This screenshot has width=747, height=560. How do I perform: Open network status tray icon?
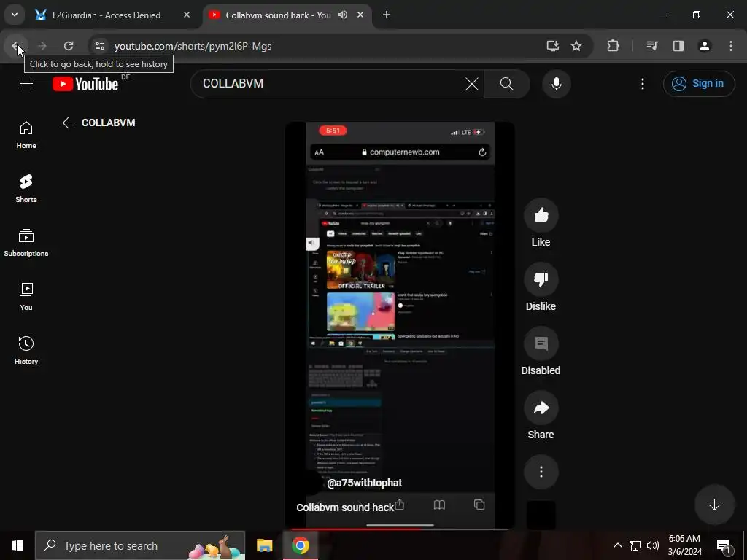coord(635,545)
